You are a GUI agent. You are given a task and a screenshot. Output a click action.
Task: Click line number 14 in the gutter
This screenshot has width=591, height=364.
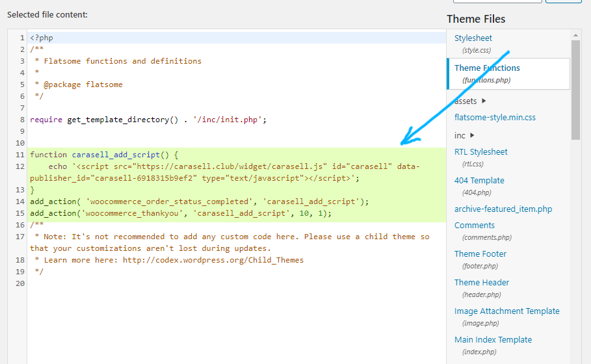20,201
